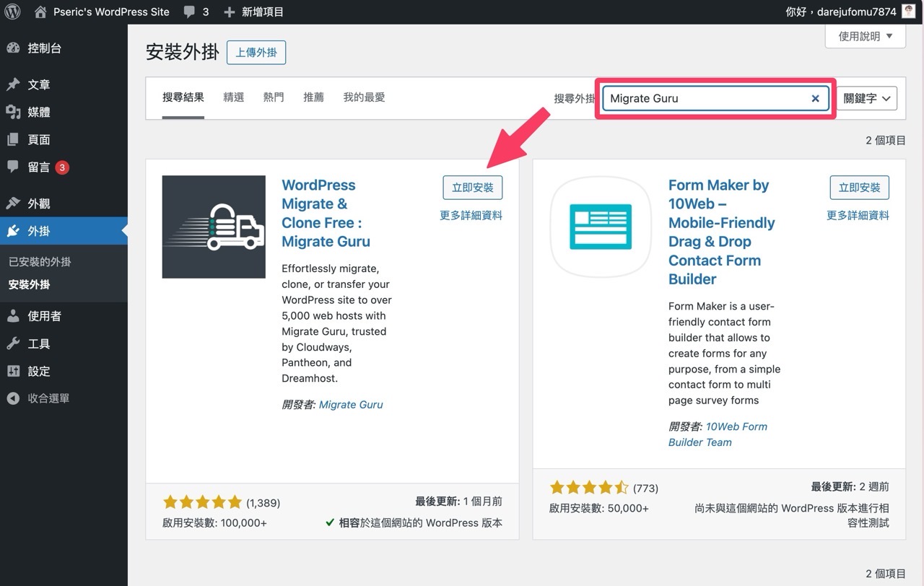Image resolution: width=924 pixels, height=586 pixels.
Task: Click 啟用安裝數: 100,000+ text
Action: point(215,522)
